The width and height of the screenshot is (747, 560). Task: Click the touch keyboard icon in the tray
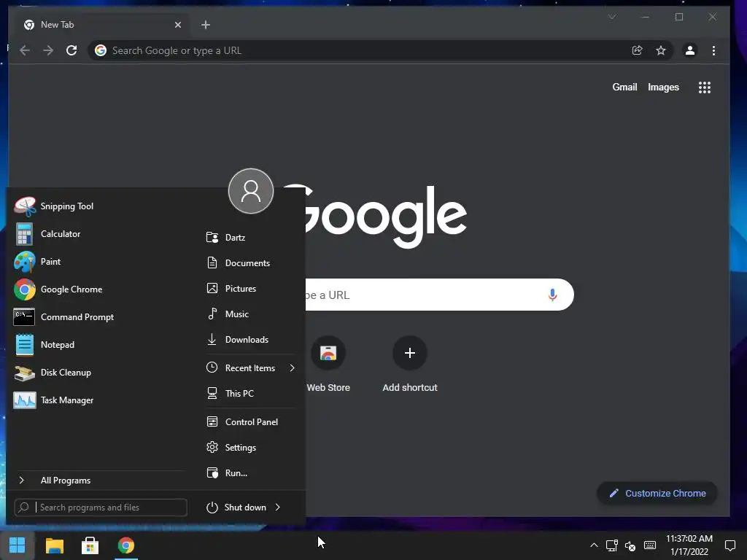click(x=650, y=545)
